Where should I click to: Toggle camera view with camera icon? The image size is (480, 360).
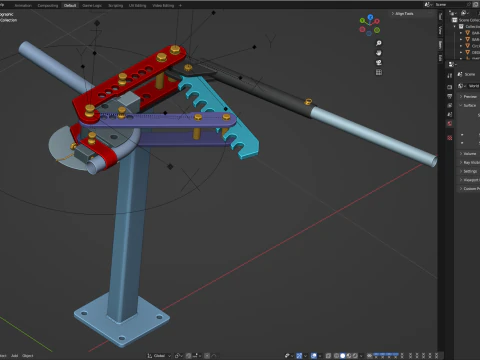(x=379, y=62)
